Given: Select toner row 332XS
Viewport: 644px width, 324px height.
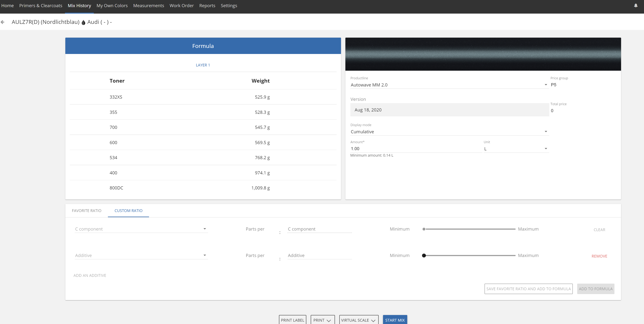Looking at the screenshot, I should (203, 97).
